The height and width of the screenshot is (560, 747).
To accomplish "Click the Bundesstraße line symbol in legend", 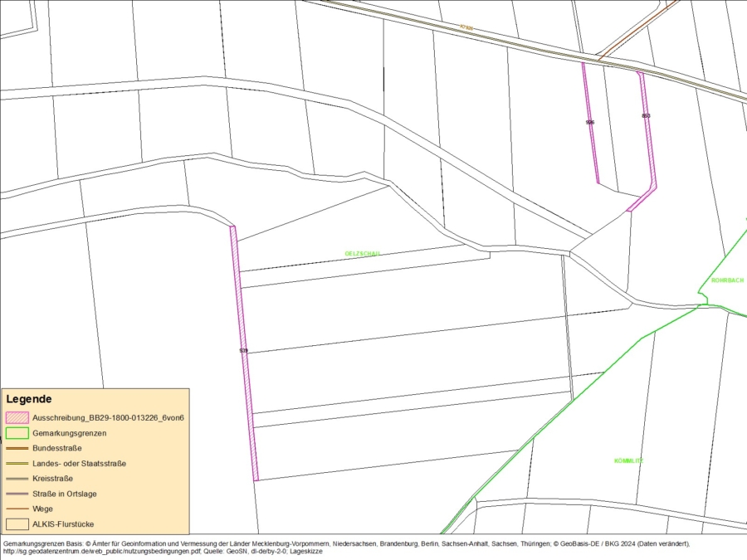I will (17, 448).
